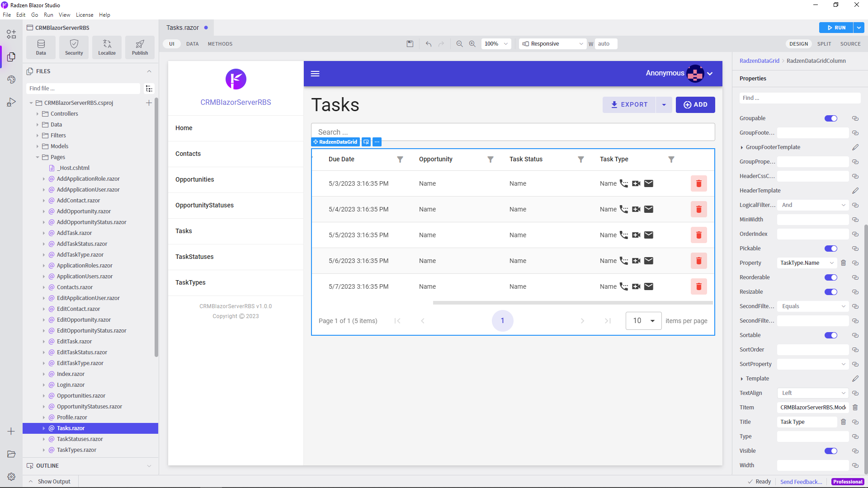
Task: Toggle the Groupable switch
Action: tap(831, 118)
